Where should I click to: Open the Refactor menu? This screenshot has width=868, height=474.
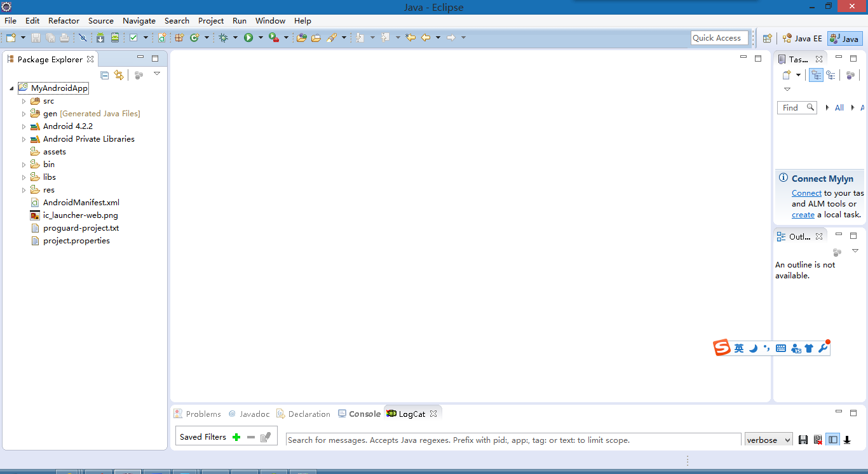pyautogui.click(x=64, y=20)
